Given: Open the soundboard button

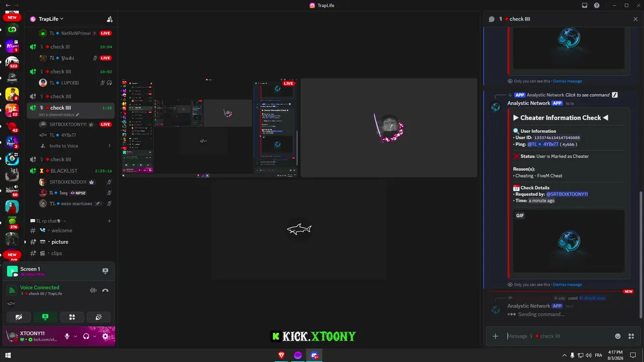Looking at the screenshot, I should (99, 317).
